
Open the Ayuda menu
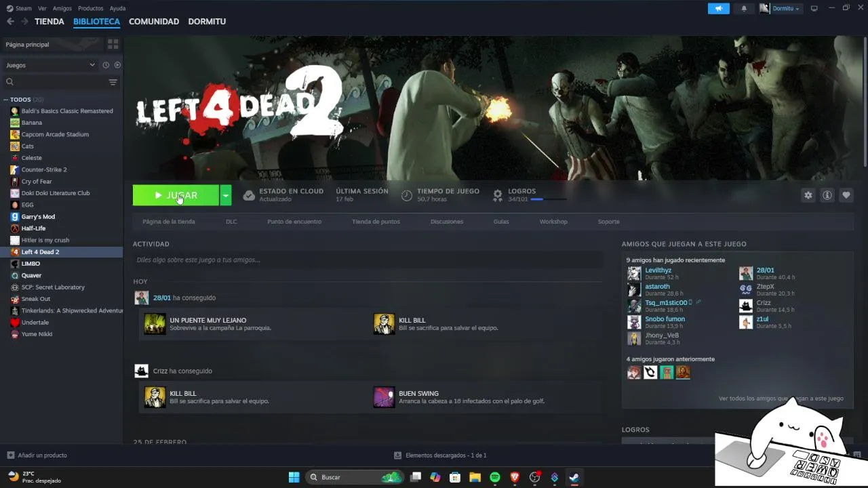point(117,8)
